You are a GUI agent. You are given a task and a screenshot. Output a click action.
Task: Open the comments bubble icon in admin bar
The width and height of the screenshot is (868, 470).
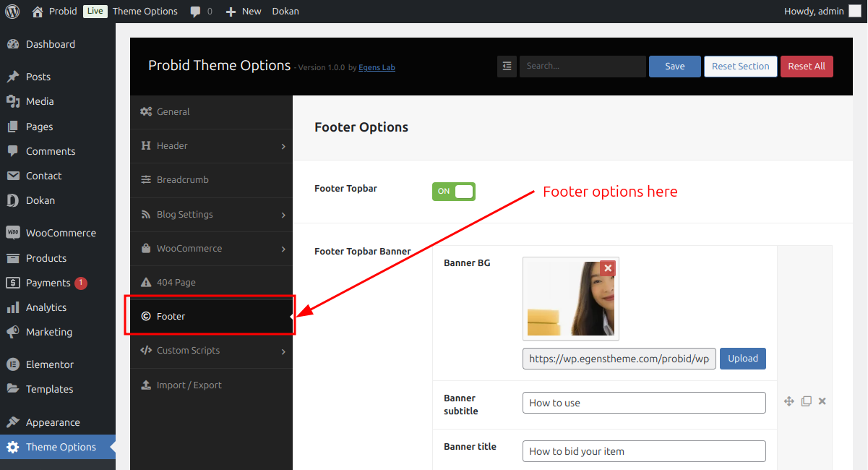coord(196,12)
